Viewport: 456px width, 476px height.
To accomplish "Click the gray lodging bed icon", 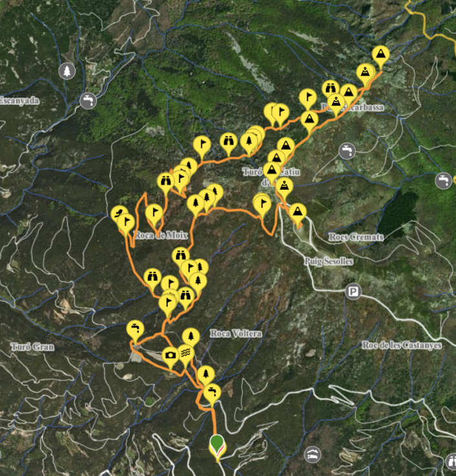I will (x=313, y=455).
